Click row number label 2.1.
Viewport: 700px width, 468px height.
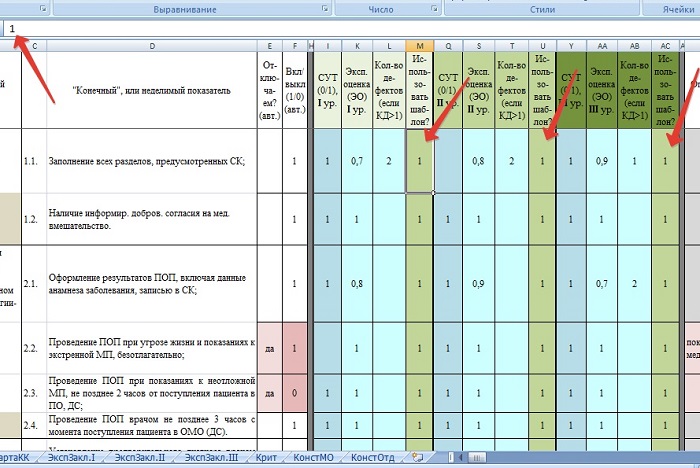pyautogui.click(x=34, y=284)
